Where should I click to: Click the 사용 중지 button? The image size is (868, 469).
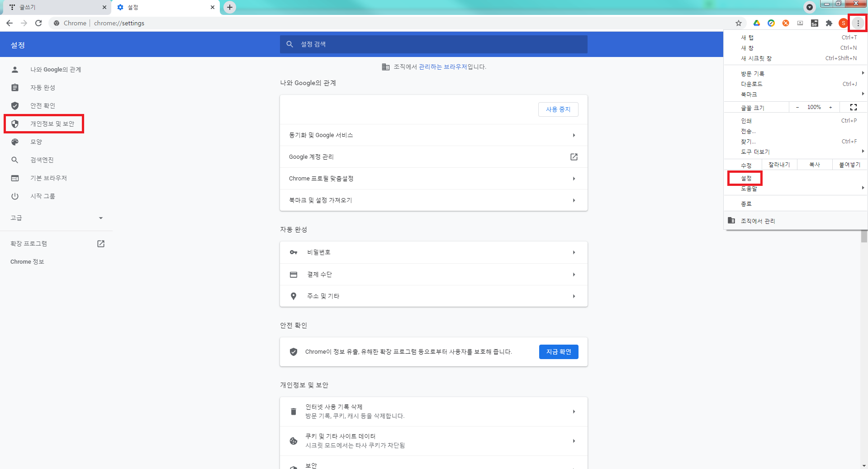558,109
